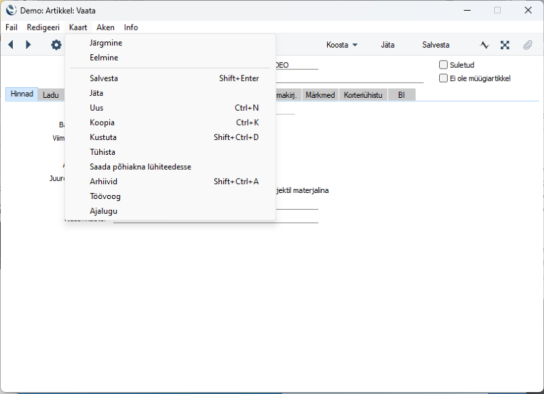Switch to the Korteriühistu tab
The image size is (545, 394).
point(363,95)
